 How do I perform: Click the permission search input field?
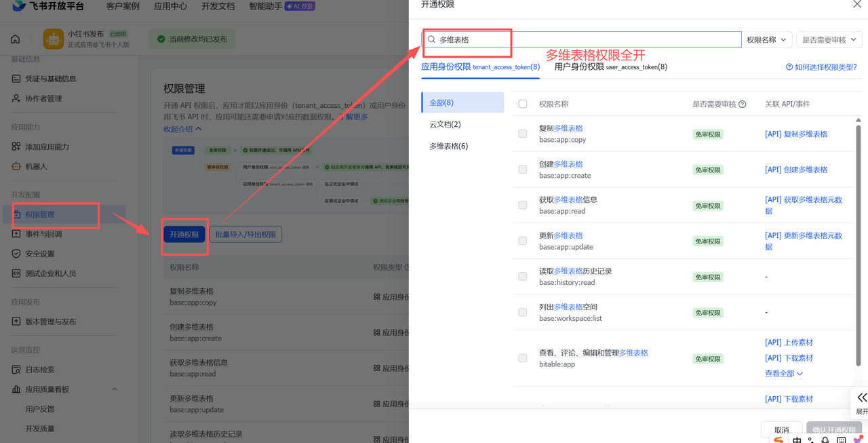[x=582, y=39]
